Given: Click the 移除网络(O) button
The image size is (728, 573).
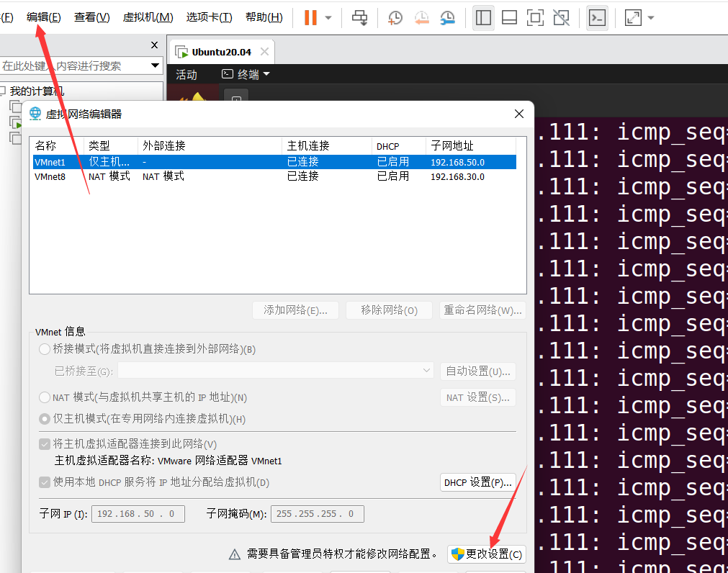Looking at the screenshot, I should pyautogui.click(x=389, y=310).
